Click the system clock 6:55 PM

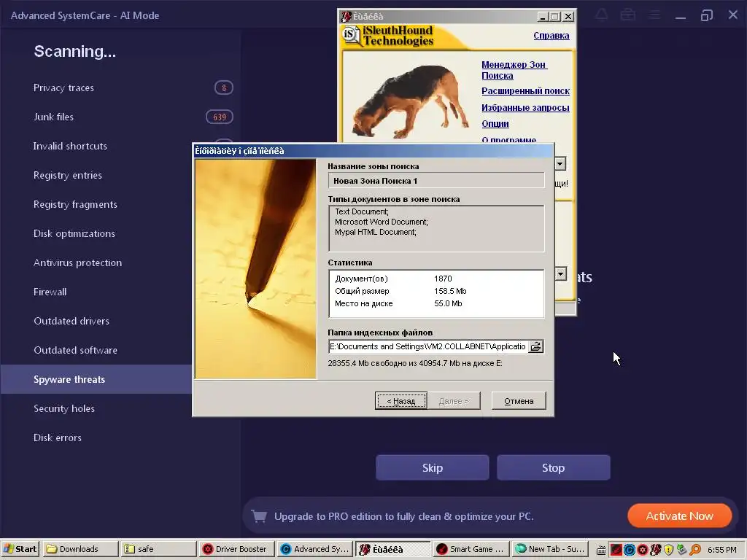[721, 550]
